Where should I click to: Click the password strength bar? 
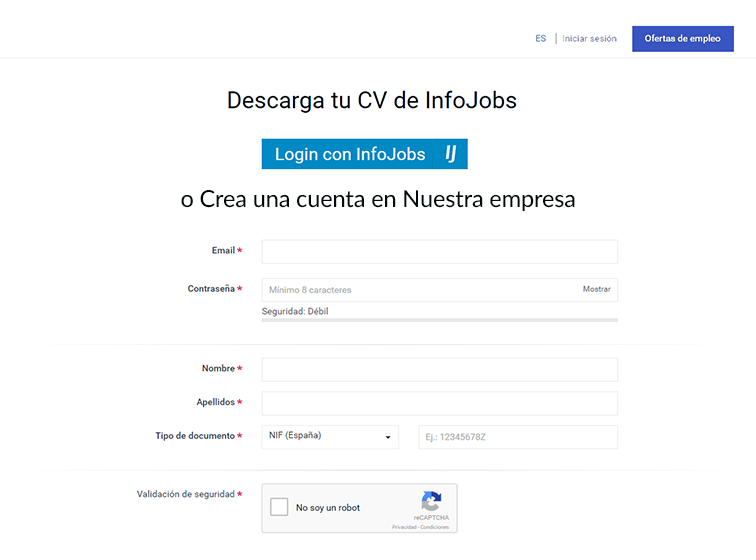tap(440, 320)
